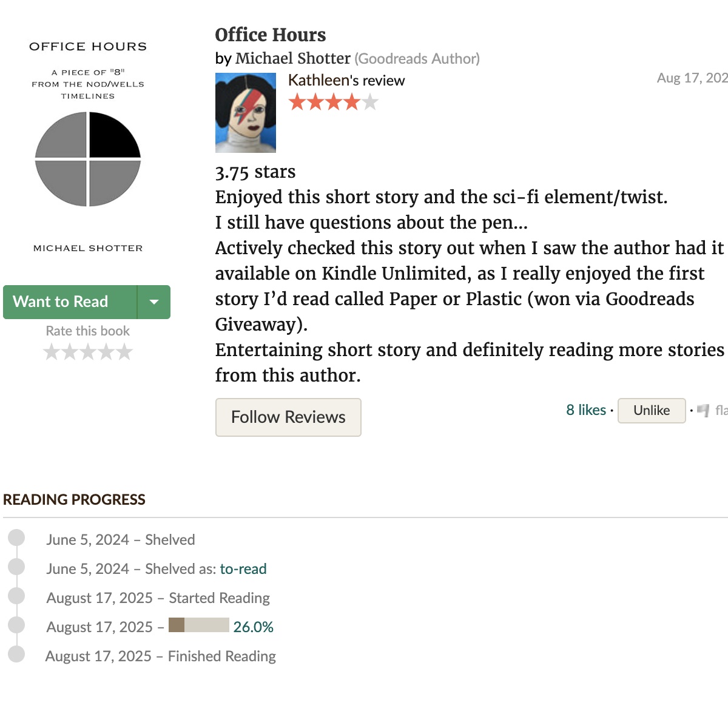Click the fifth star under Rate this book

[124, 351]
